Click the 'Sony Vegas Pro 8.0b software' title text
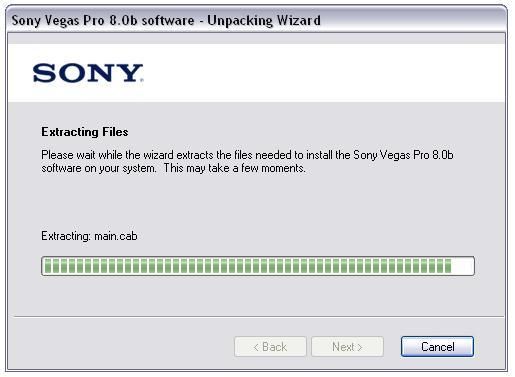Image resolution: width=515 pixels, height=377 pixels. tap(103, 20)
